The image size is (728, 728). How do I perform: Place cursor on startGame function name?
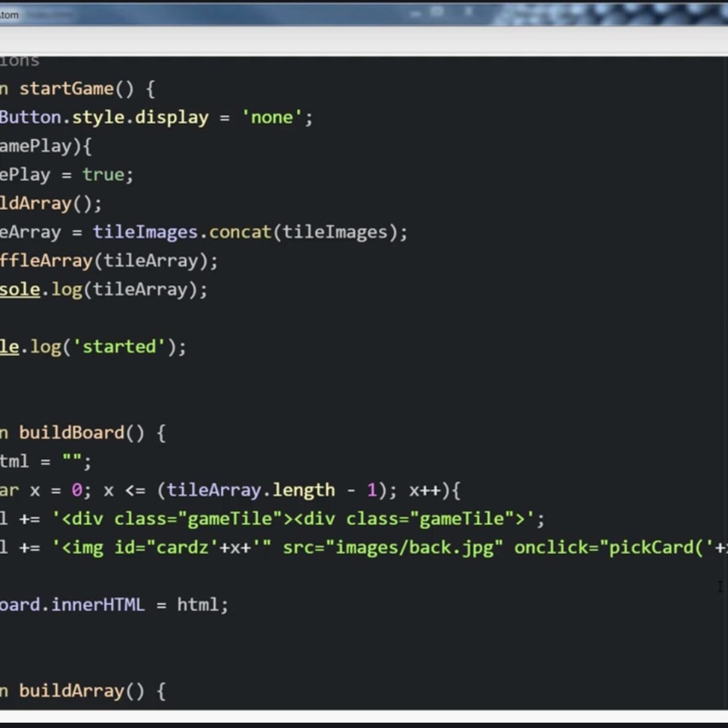[x=66, y=89]
